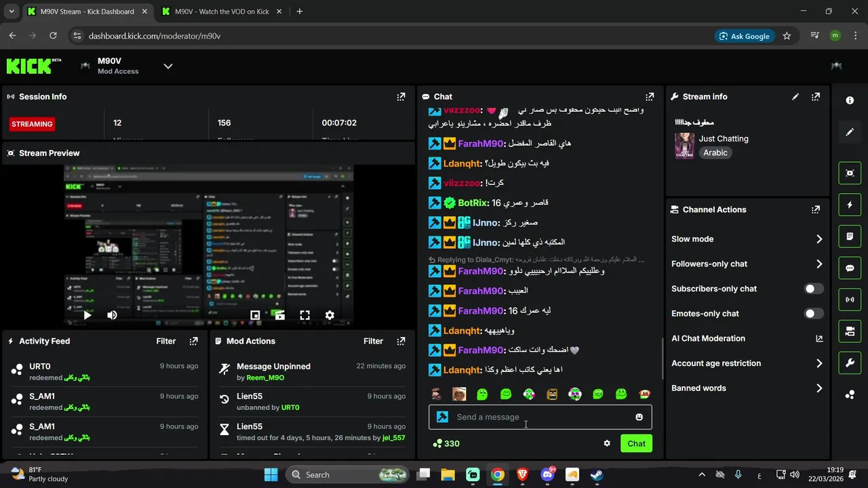This screenshot has width=868, height=488.
Task: Toggle the stream preview widget icon in sidebar
Action: click(850, 173)
